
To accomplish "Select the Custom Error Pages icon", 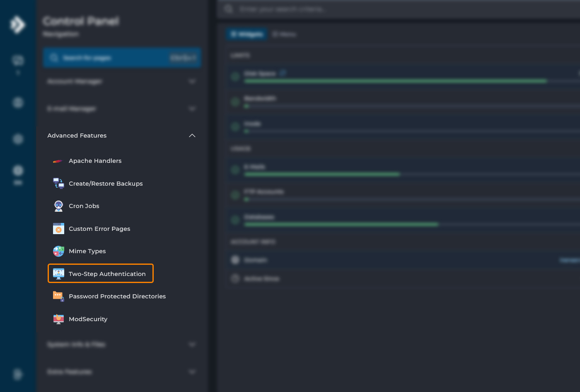I will [x=58, y=229].
